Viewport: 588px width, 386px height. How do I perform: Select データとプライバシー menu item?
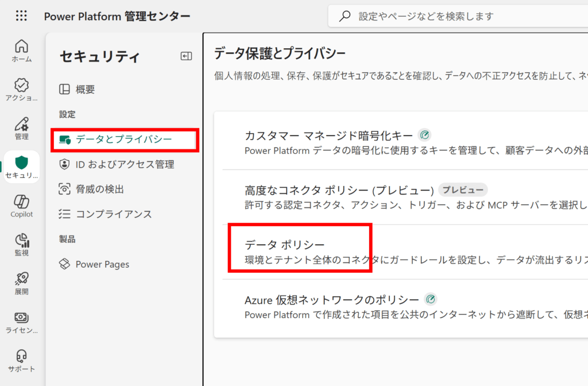pyautogui.click(x=123, y=140)
